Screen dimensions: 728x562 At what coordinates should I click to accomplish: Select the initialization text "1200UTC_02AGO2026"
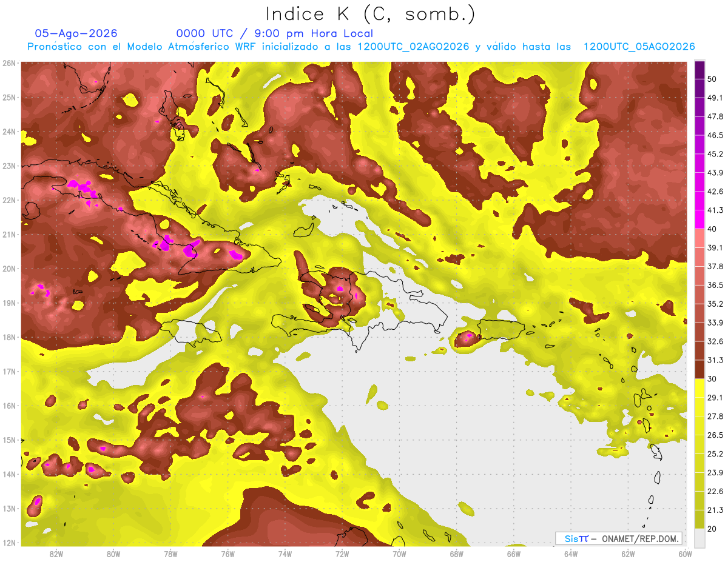(x=413, y=47)
